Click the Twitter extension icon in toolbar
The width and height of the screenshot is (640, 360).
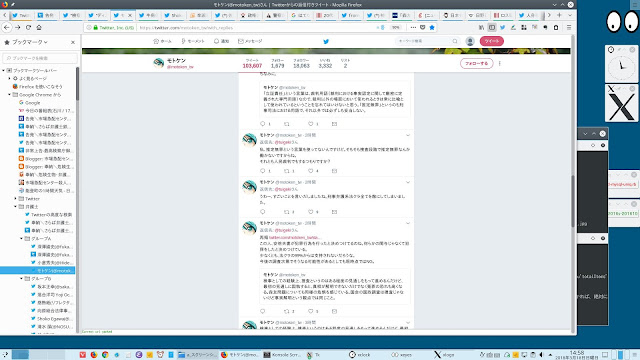502,27
